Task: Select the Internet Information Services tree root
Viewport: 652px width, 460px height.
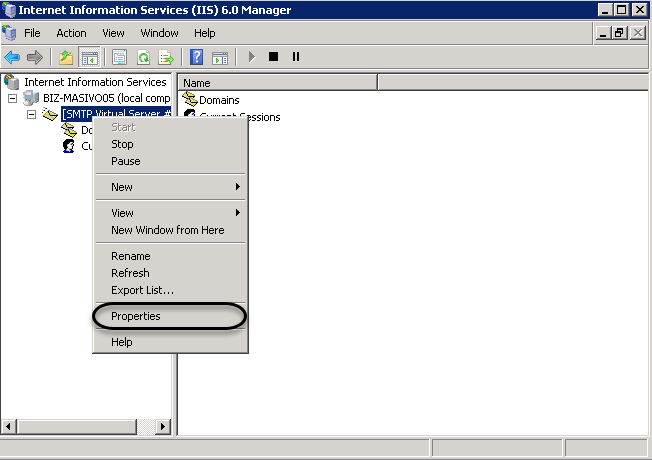Action: [x=95, y=82]
